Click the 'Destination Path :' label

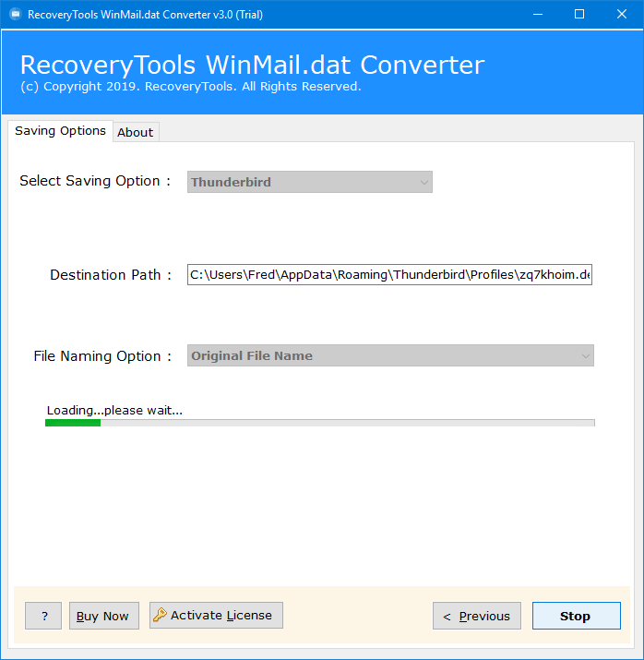point(111,275)
